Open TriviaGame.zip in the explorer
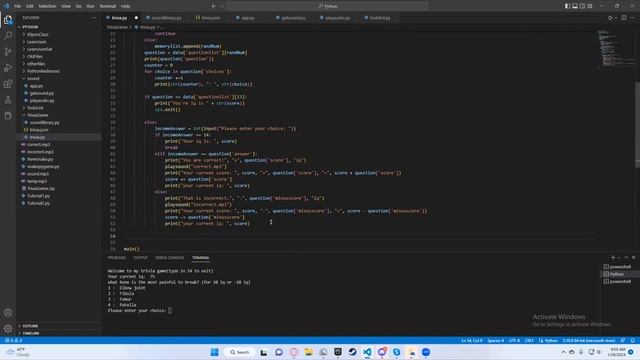 click(x=41, y=189)
